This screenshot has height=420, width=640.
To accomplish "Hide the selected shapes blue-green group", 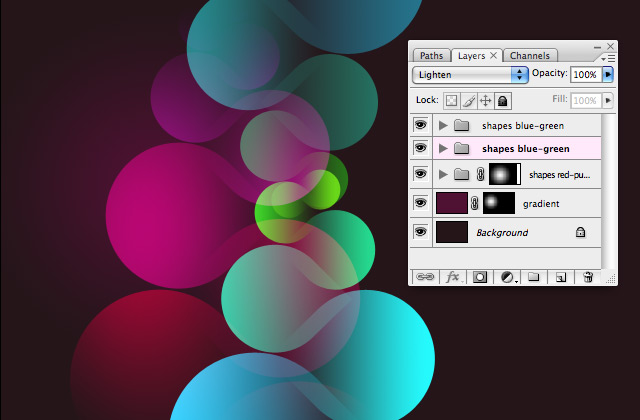I will pyautogui.click(x=420, y=148).
